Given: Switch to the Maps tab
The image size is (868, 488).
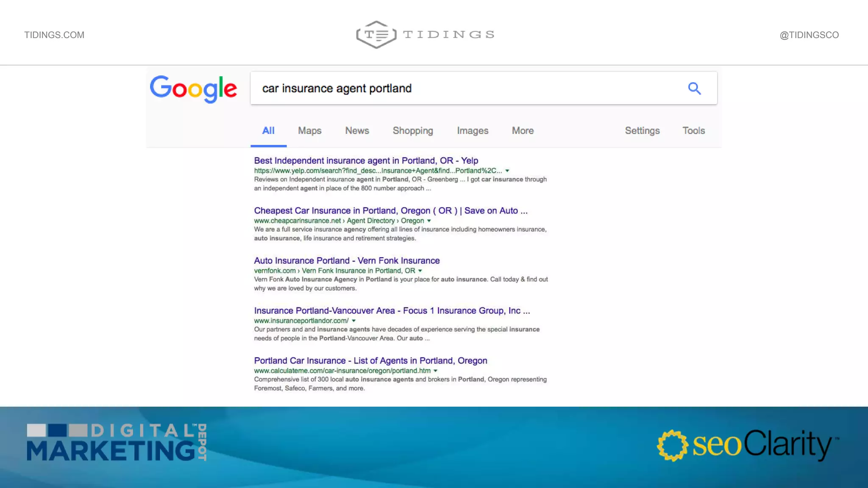Looking at the screenshot, I should click(309, 130).
